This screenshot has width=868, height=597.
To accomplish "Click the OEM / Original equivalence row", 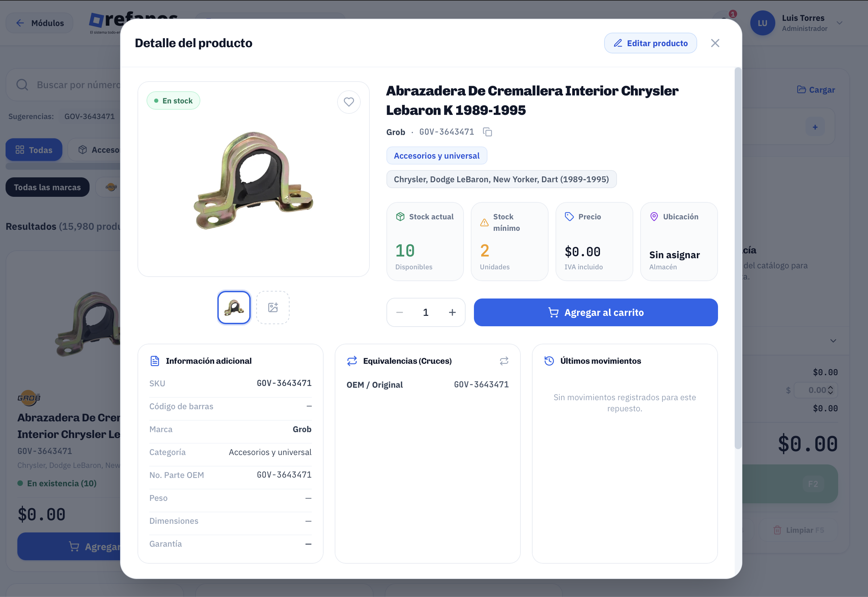I will click(x=427, y=385).
